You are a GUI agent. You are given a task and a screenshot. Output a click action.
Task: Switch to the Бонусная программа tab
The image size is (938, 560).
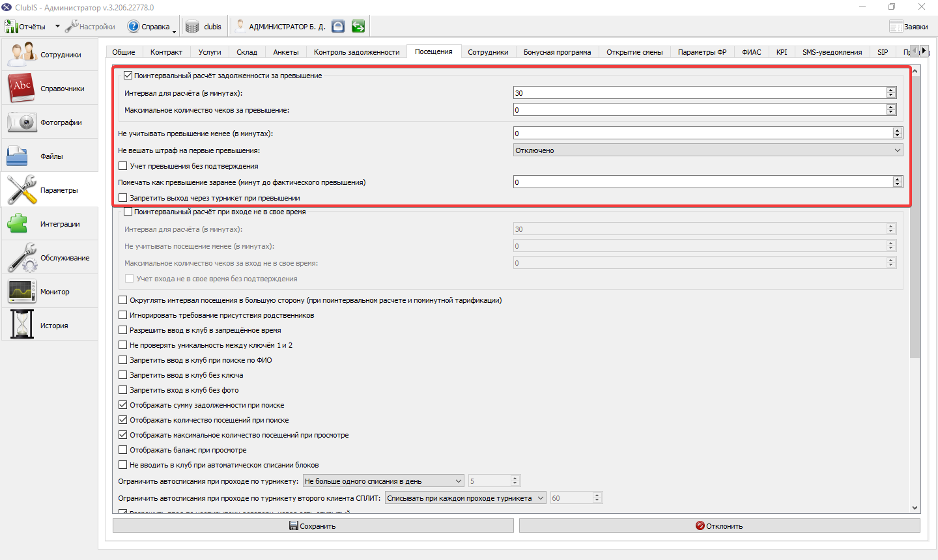pos(557,52)
